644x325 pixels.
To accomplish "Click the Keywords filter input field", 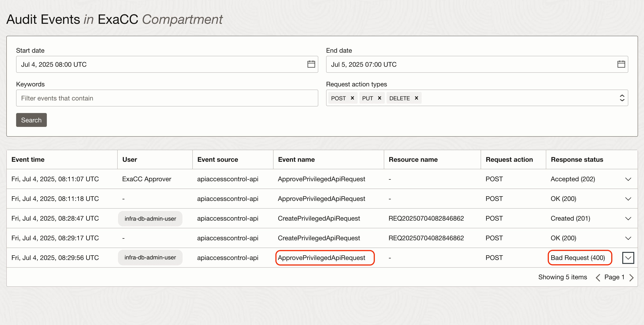I will pyautogui.click(x=167, y=98).
